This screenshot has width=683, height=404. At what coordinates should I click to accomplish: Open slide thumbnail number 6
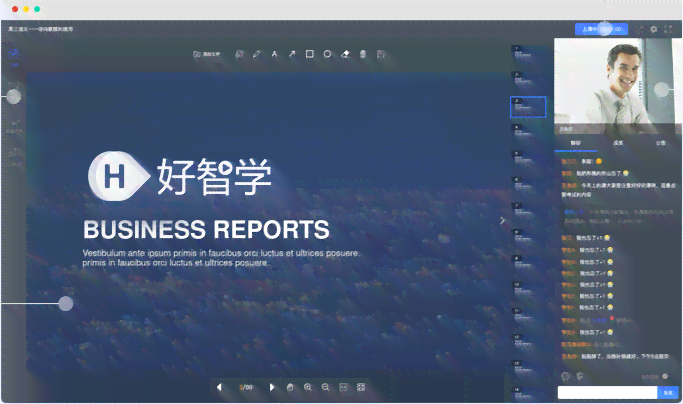528,186
